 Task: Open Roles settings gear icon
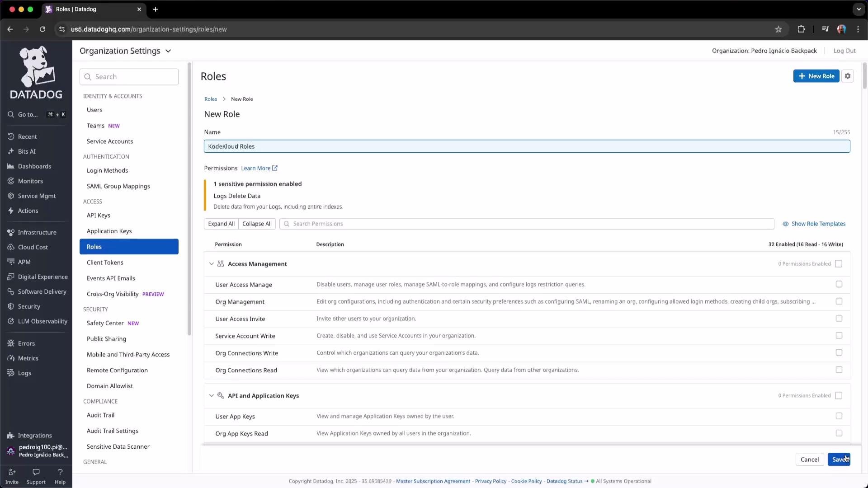coord(848,76)
